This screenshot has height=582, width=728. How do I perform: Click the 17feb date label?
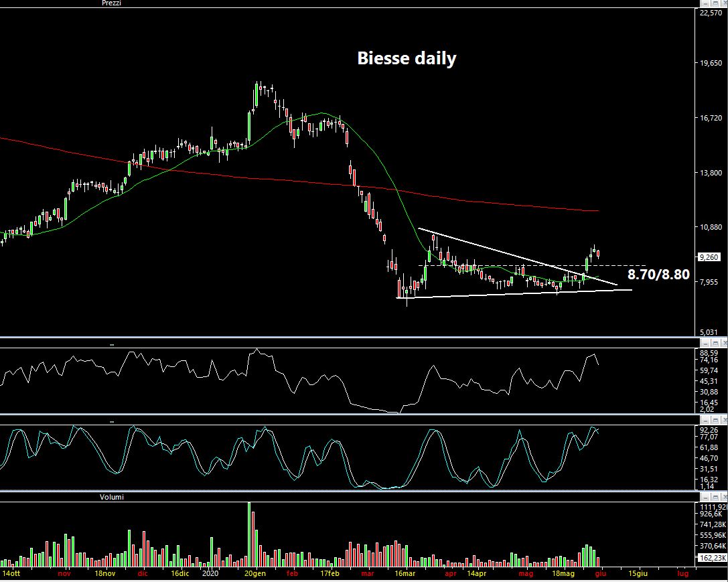click(x=330, y=573)
